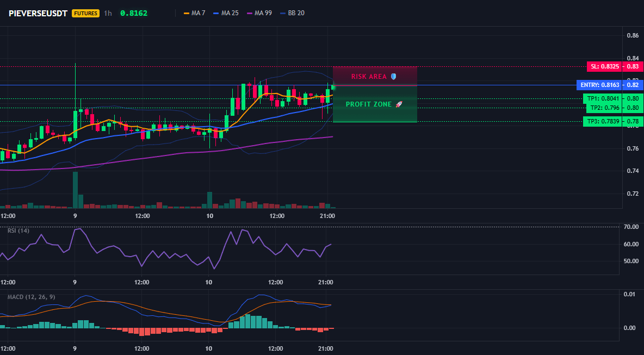Toggle the BB 20 legend entry
Screen dimensions: 644x355
coord(293,13)
